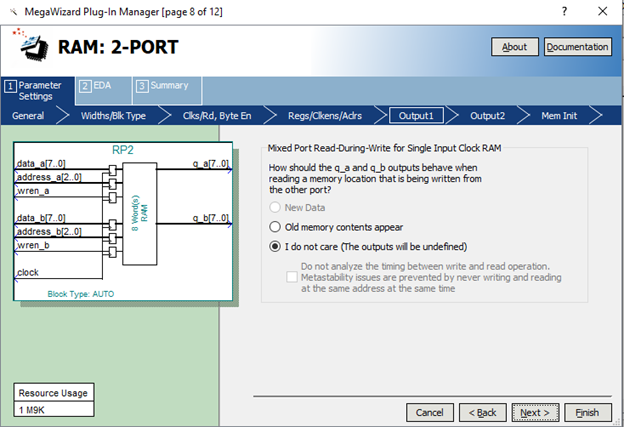Jump to Mem Init step

(564, 116)
